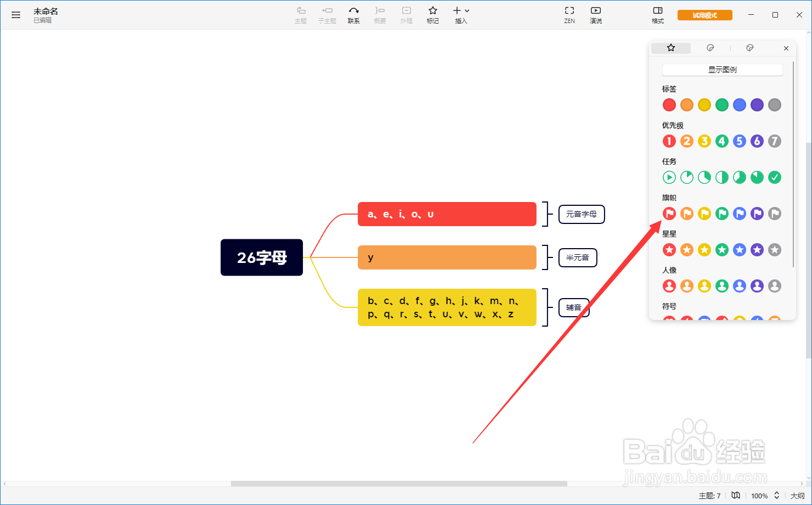
Task: Add priority 3 marker
Action: [x=704, y=141]
